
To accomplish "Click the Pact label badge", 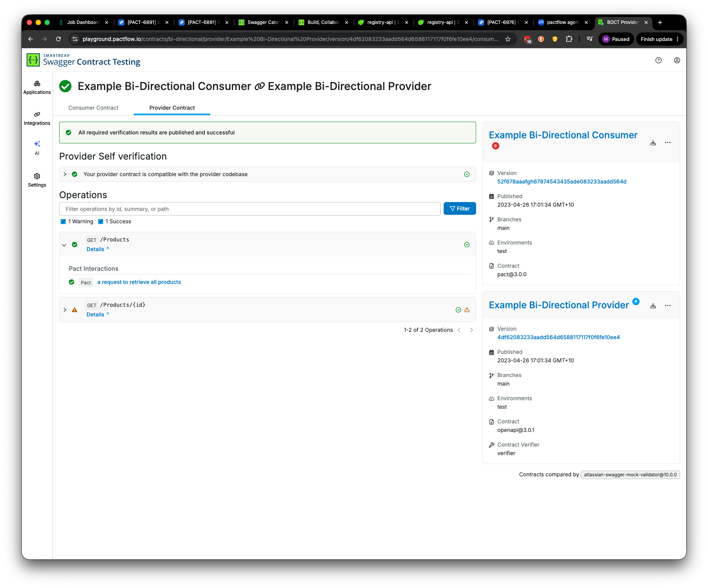I will (86, 282).
